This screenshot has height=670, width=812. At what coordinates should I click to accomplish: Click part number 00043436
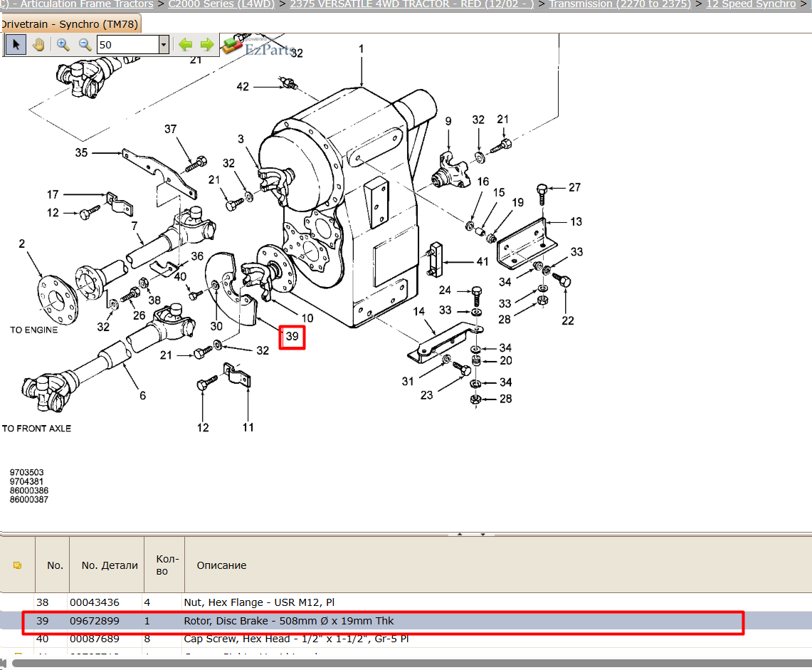(94, 602)
